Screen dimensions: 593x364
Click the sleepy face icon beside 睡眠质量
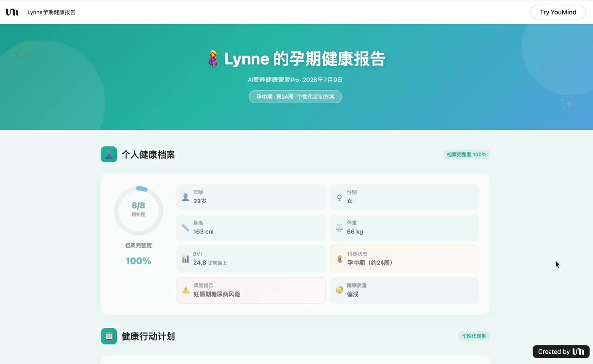339,290
